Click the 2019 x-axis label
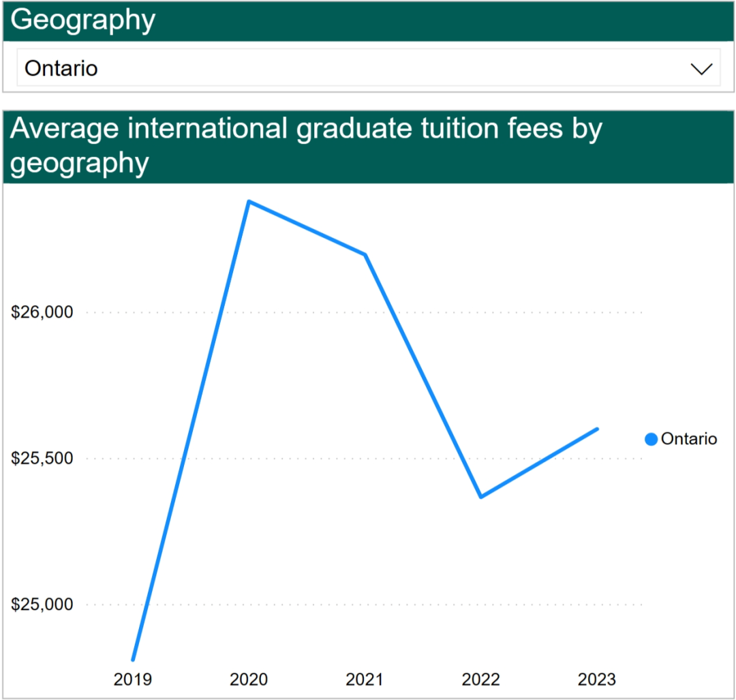This screenshot has height=700, width=736. tap(133, 679)
